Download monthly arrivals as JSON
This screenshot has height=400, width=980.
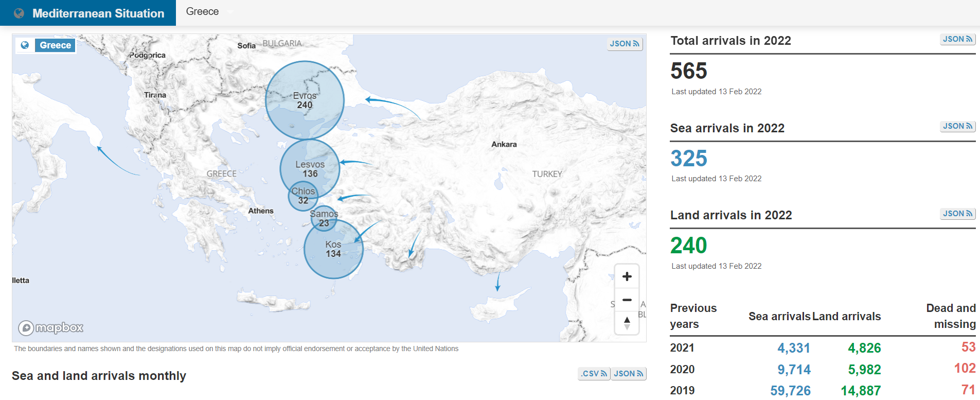[x=629, y=374]
